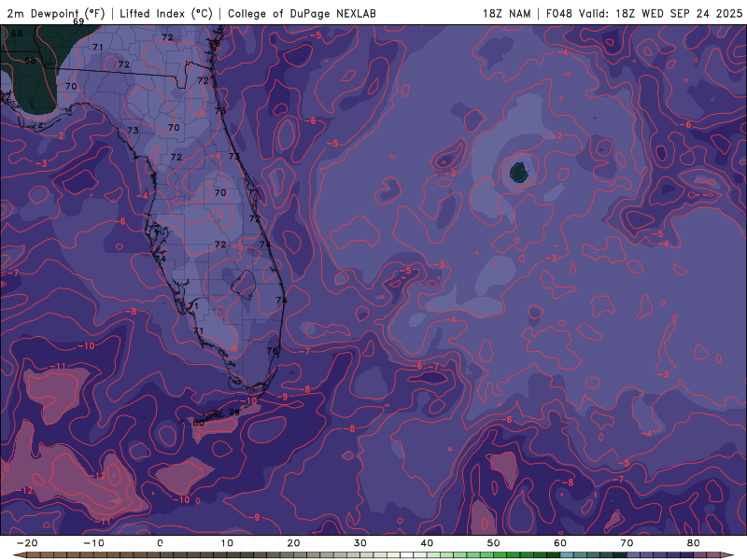Click the 80 dewpoint reading near Key West

coord(199,423)
